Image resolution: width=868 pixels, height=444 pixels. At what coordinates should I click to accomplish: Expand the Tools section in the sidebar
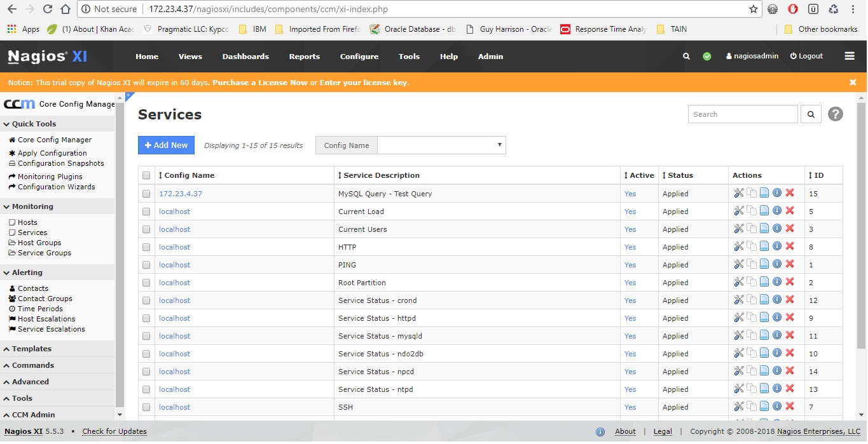tap(57, 398)
